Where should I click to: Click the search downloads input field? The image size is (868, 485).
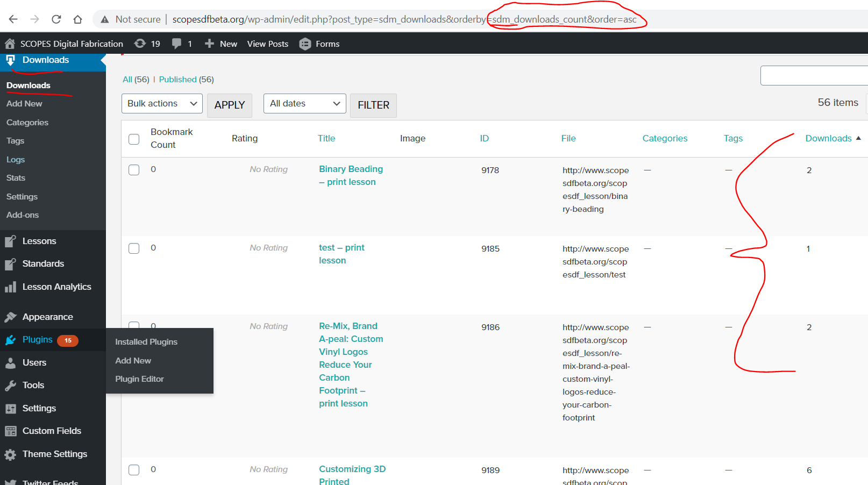(814, 76)
